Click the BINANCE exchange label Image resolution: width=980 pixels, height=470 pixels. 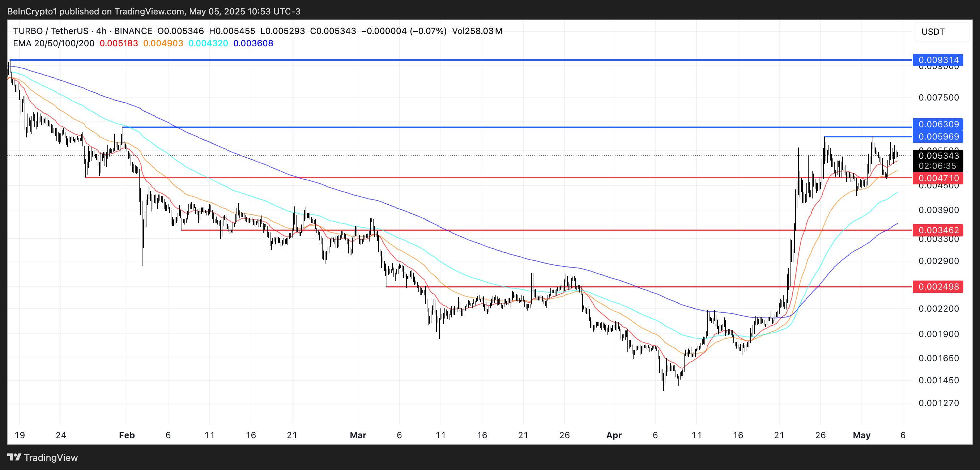pyautogui.click(x=132, y=31)
